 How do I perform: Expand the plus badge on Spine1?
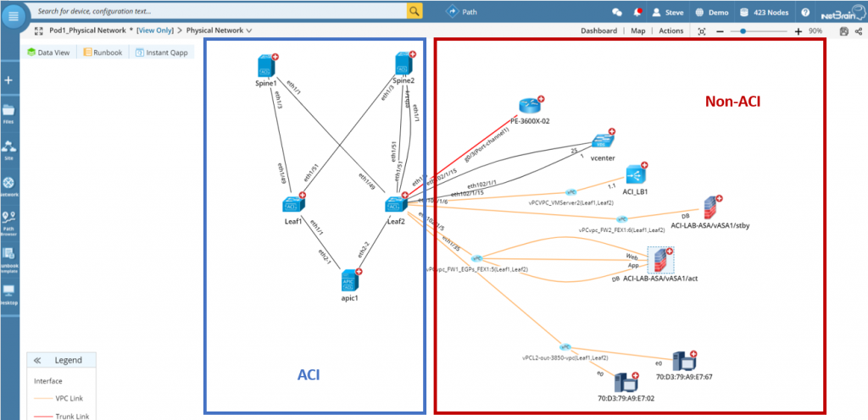pyautogui.click(x=275, y=57)
